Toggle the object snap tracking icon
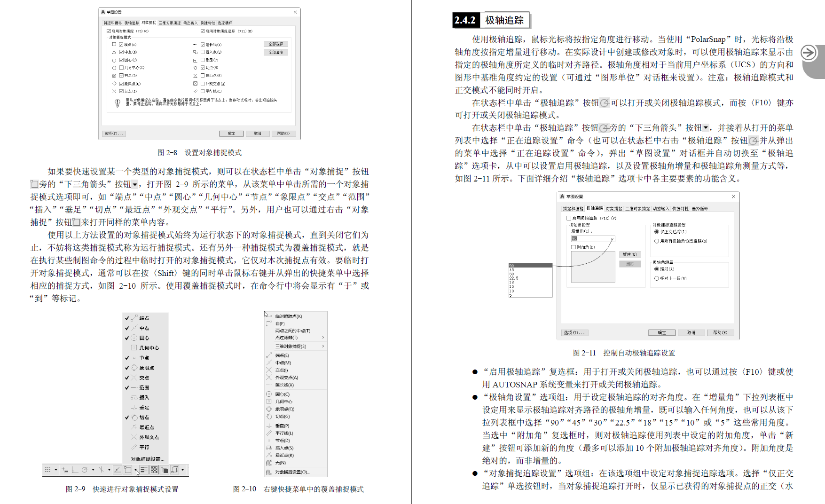825x504 pixels. [102, 469]
